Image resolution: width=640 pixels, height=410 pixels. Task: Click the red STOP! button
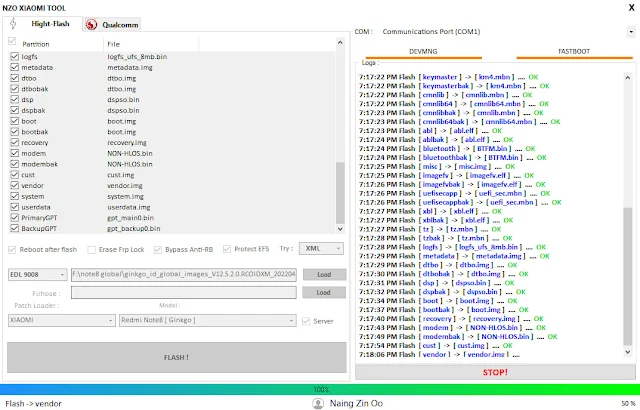click(x=495, y=372)
